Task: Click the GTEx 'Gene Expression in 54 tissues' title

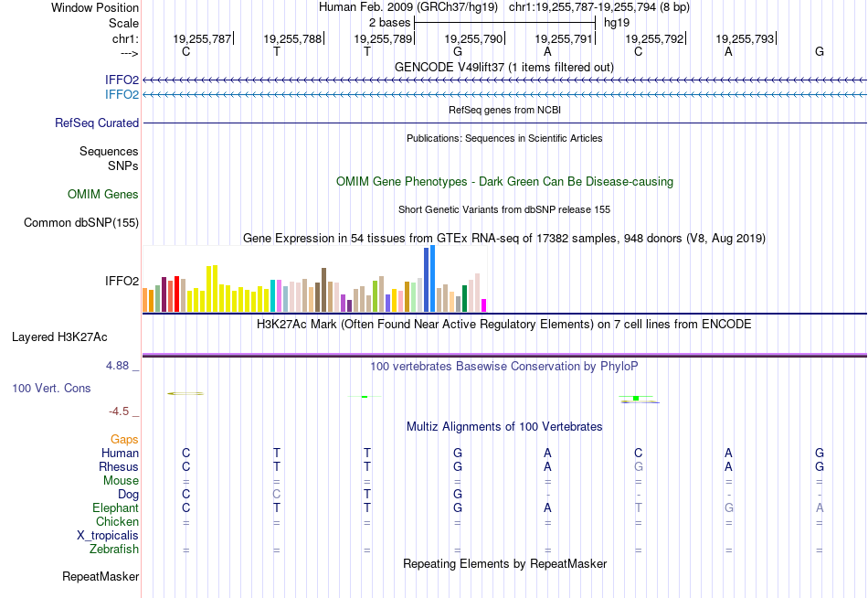Action: coord(504,239)
